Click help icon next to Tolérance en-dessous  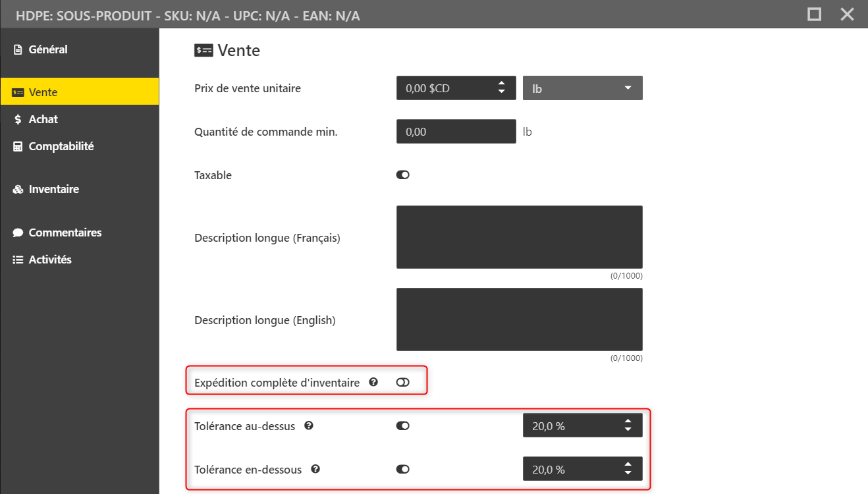click(315, 469)
